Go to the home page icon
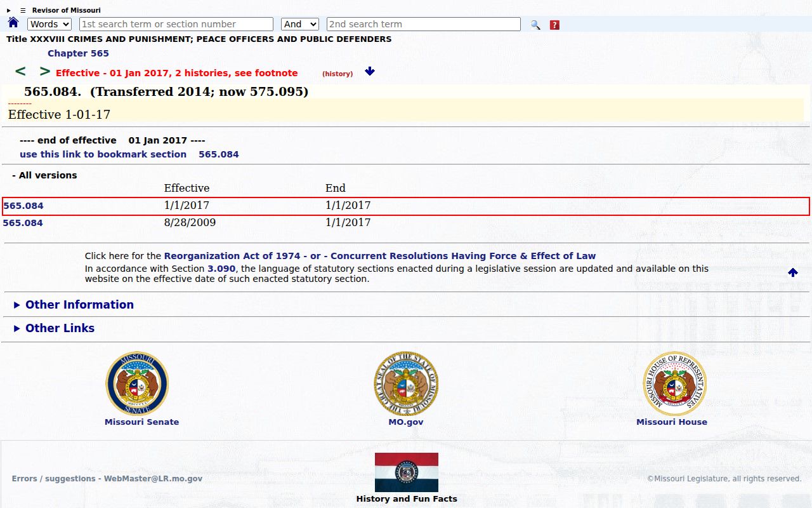Viewport: 812px width, 508px height. pos(13,23)
